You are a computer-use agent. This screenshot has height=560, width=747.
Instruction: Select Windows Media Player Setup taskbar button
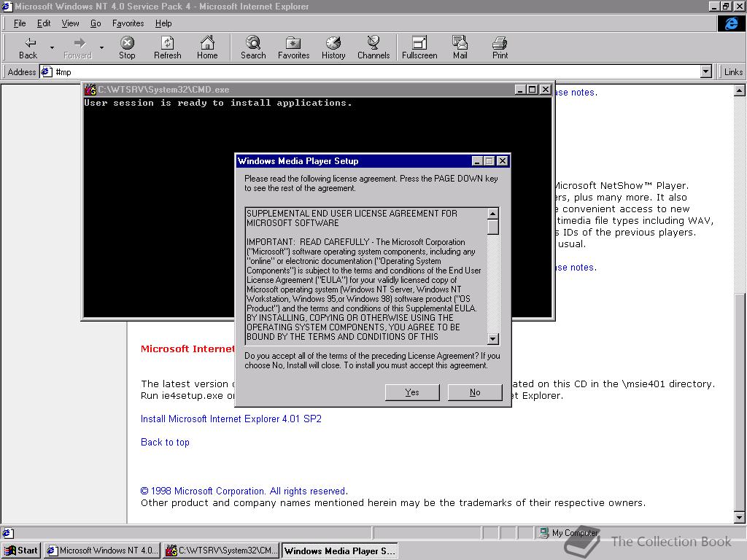(340, 551)
